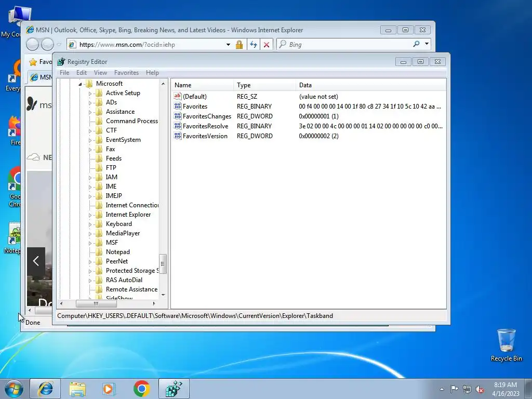
Task: Open the Edit menu in Registry Editor
Action: [x=82, y=73]
